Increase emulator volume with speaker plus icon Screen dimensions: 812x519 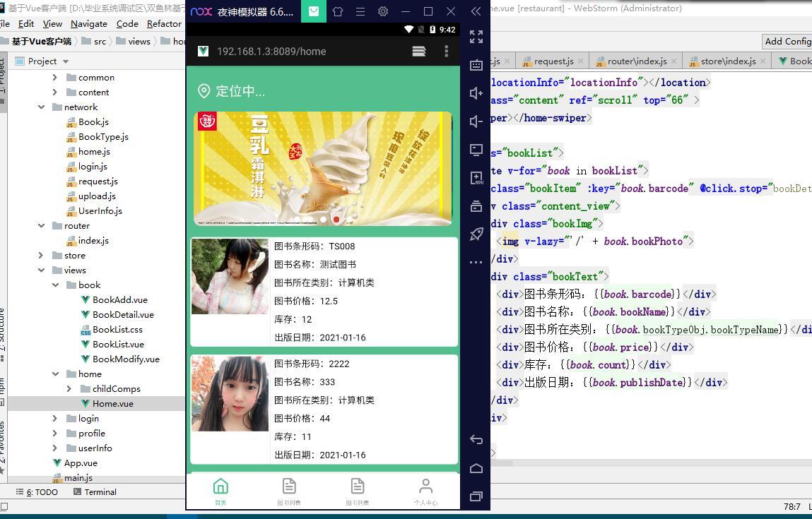click(476, 93)
